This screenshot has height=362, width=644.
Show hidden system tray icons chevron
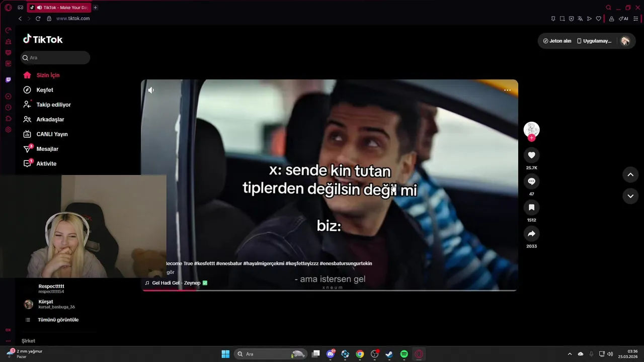pyautogui.click(x=570, y=354)
